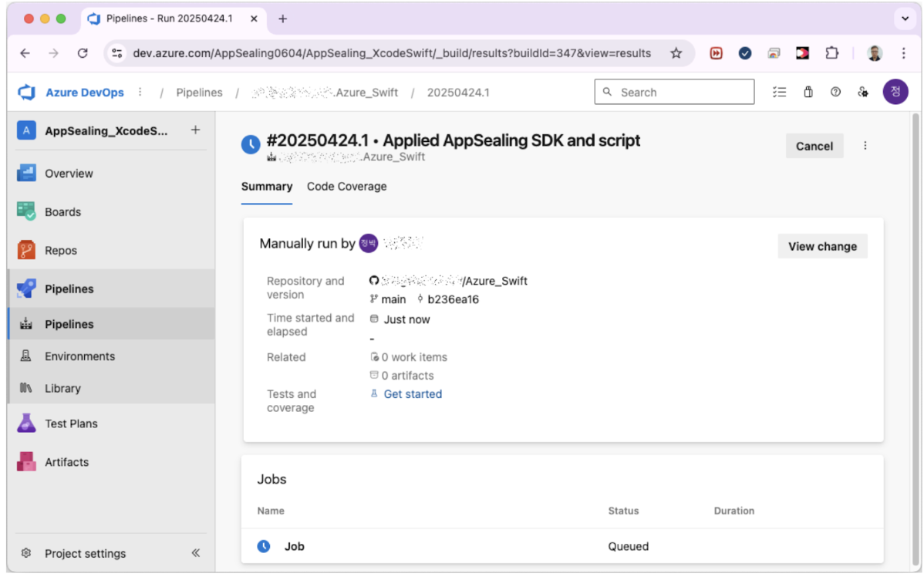The image size is (924, 577).
Task: Open more actions menu beside Cancel
Action: pos(865,146)
